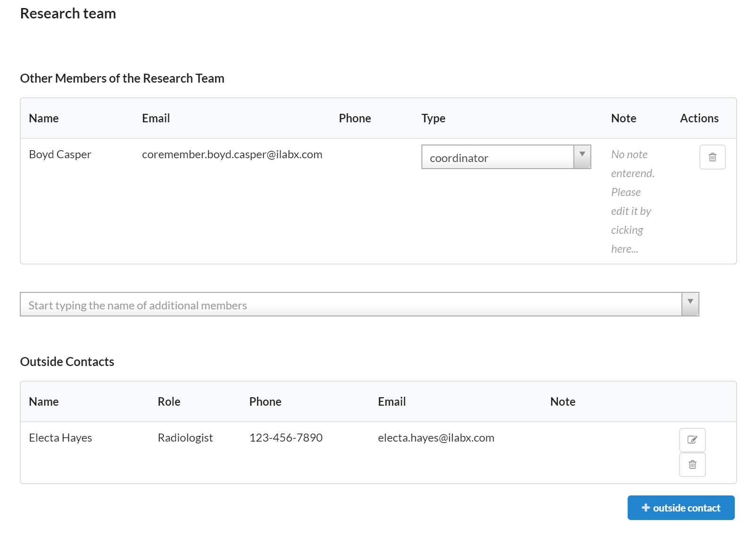The width and height of the screenshot is (756, 537).
Task: Add a new outside contact
Action: [x=680, y=508]
